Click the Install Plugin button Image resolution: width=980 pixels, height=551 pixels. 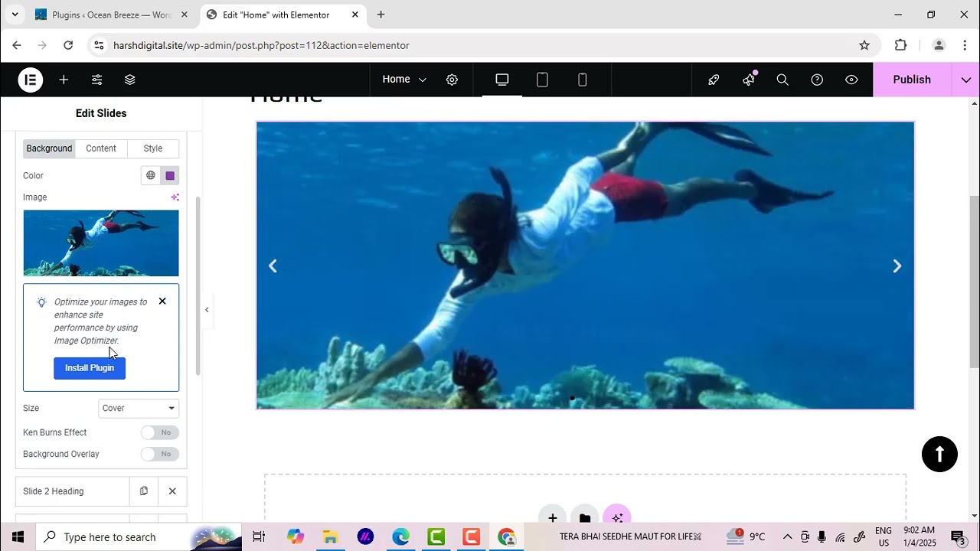coord(90,368)
